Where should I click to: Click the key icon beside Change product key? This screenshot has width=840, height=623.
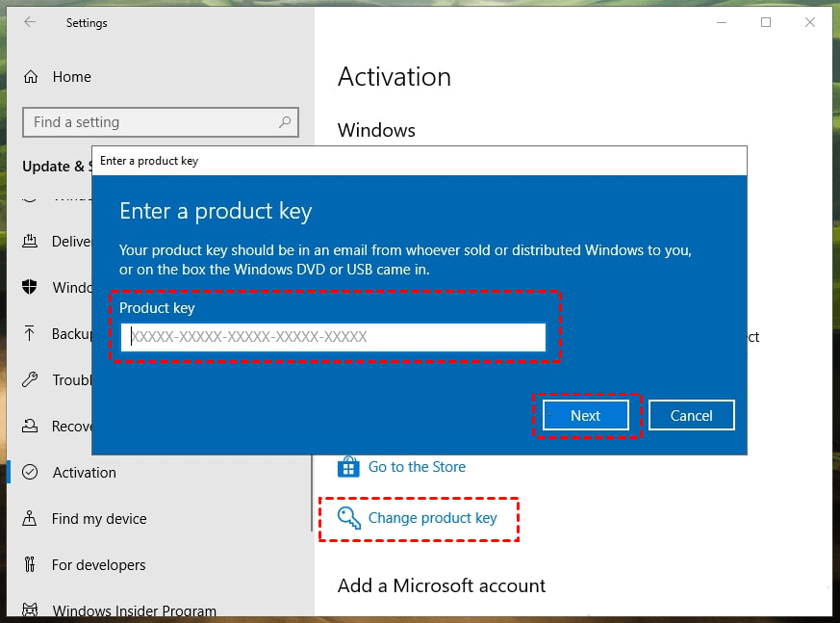click(x=348, y=518)
